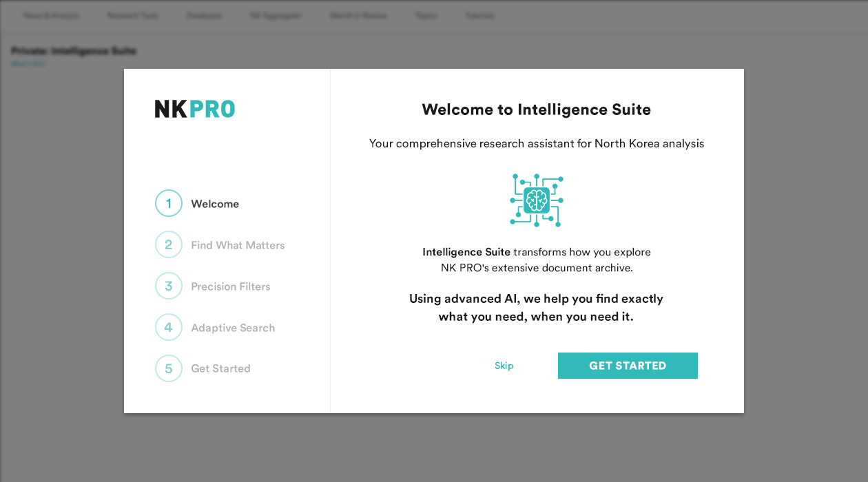Screen dimensions: 868x482
Task: Skip the onboarding tour
Action: [x=504, y=366]
